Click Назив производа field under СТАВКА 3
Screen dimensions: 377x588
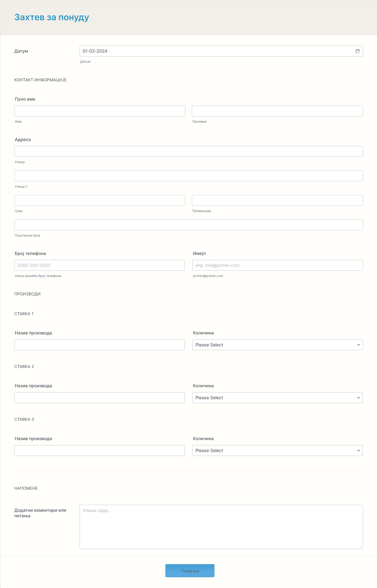pos(99,451)
